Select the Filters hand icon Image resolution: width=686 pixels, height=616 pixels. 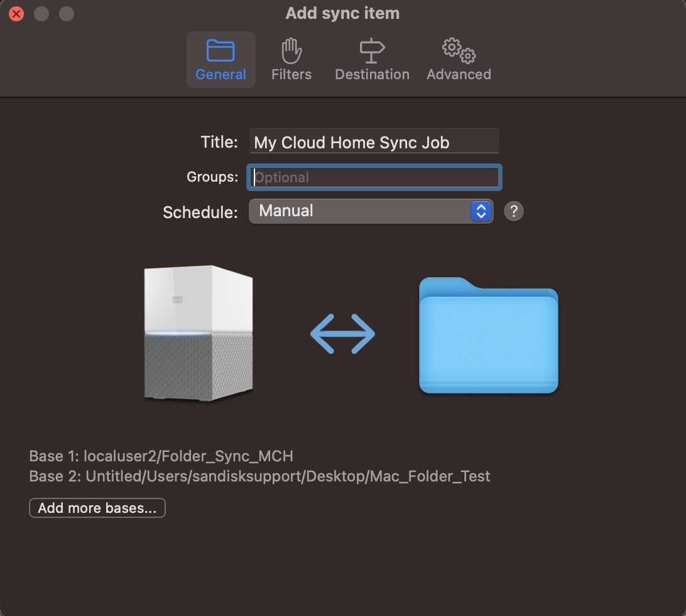tap(291, 49)
